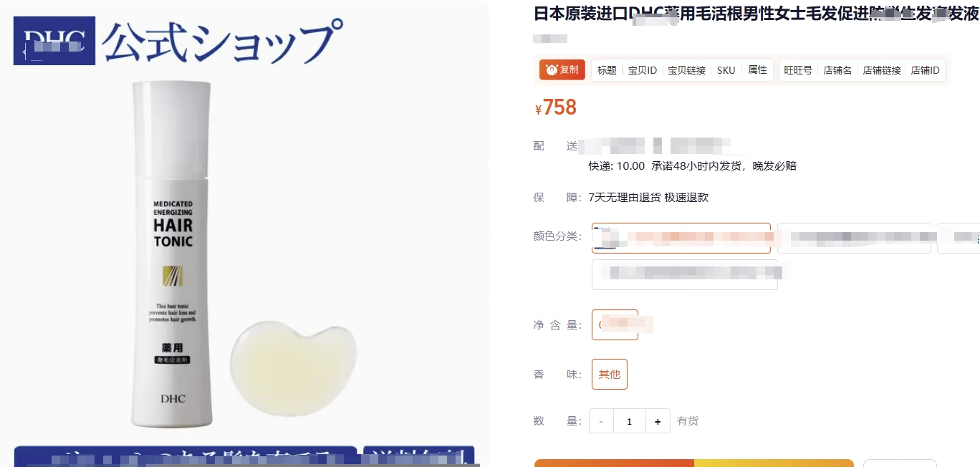
Task: Click the Hair Tonic bottle product image
Action: point(172,254)
